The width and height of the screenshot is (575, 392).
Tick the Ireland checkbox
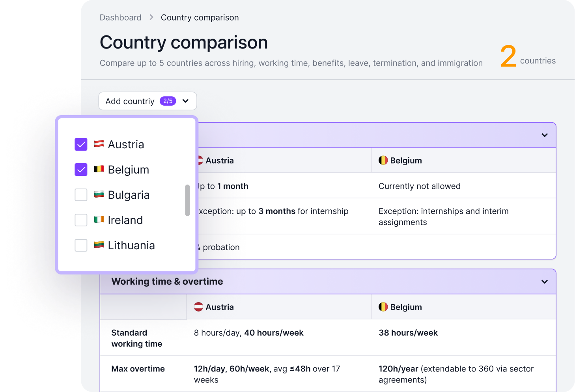point(81,220)
